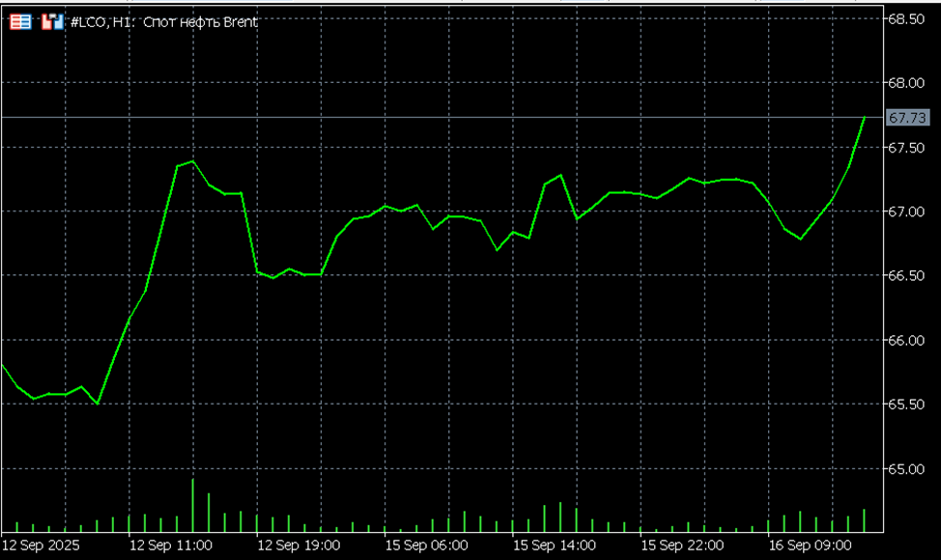Select the 67.00 price axis label
941x560 pixels.
pyautogui.click(x=906, y=211)
